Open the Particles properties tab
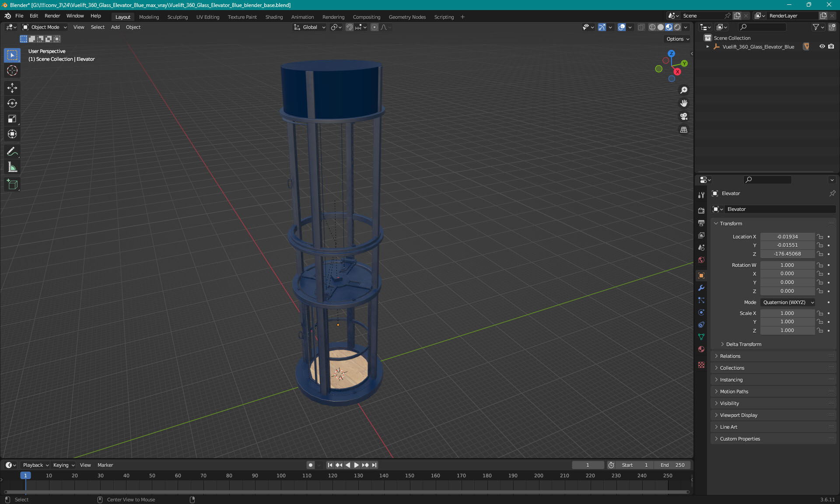The height and width of the screenshot is (504, 840). pyautogui.click(x=701, y=300)
